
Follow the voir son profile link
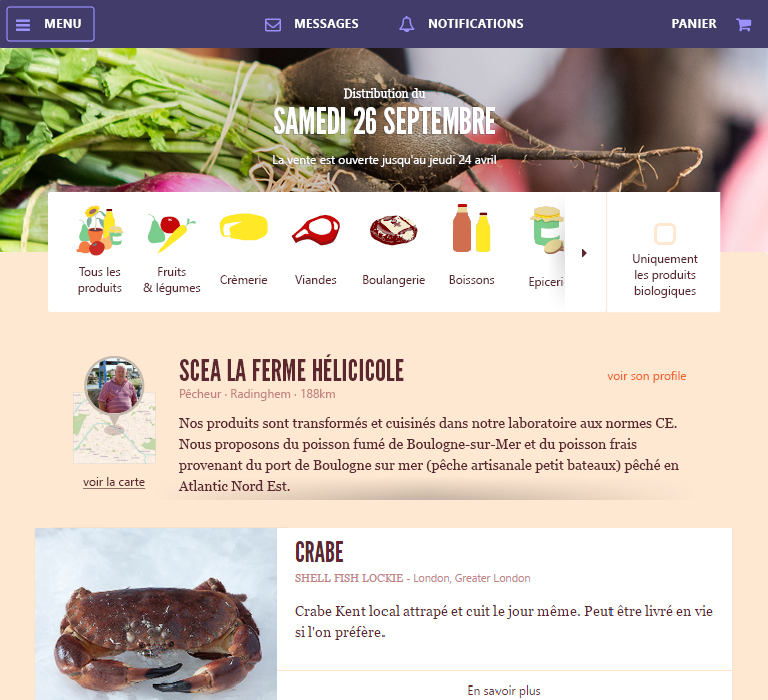(x=647, y=376)
